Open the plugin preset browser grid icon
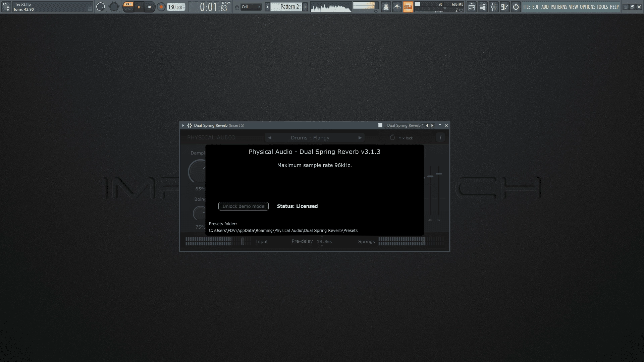The height and width of the screenshot is (362, 644). (x=380, y=125)
